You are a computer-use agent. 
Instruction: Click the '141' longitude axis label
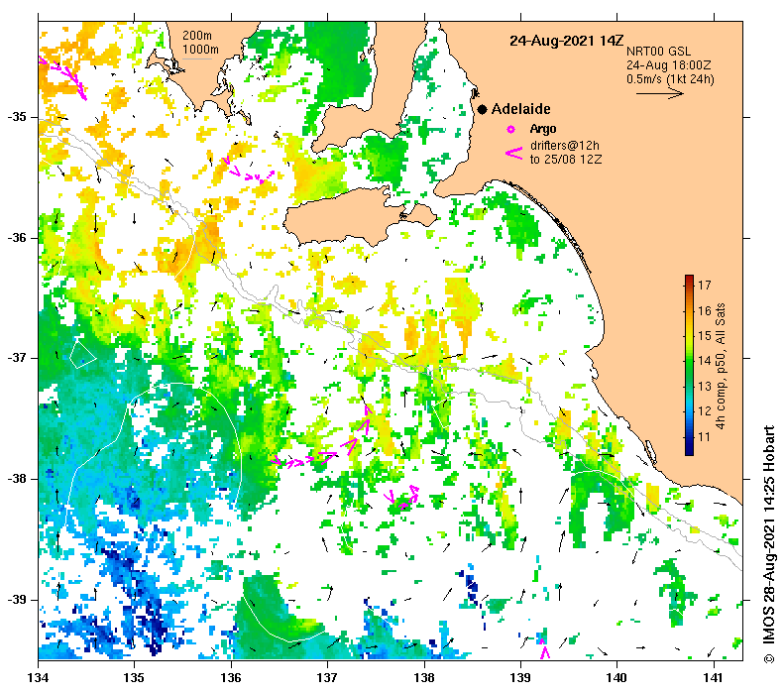click(713, 678)
